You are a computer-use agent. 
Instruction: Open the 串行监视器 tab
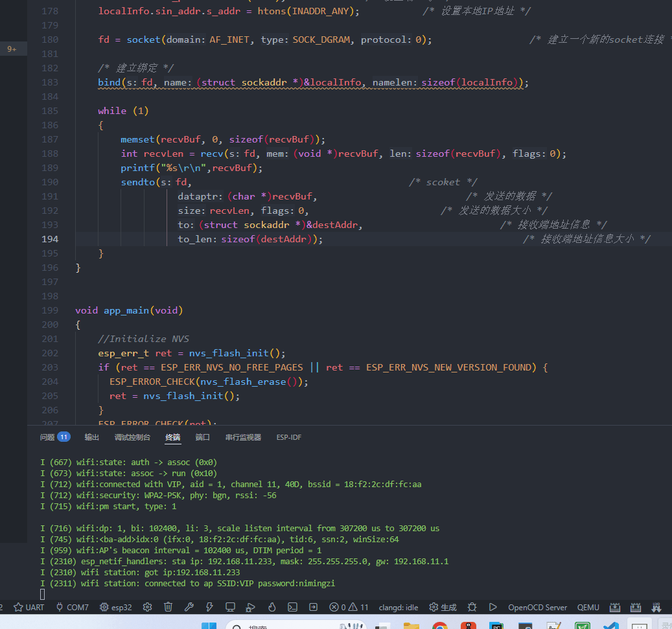coord(243,437)
